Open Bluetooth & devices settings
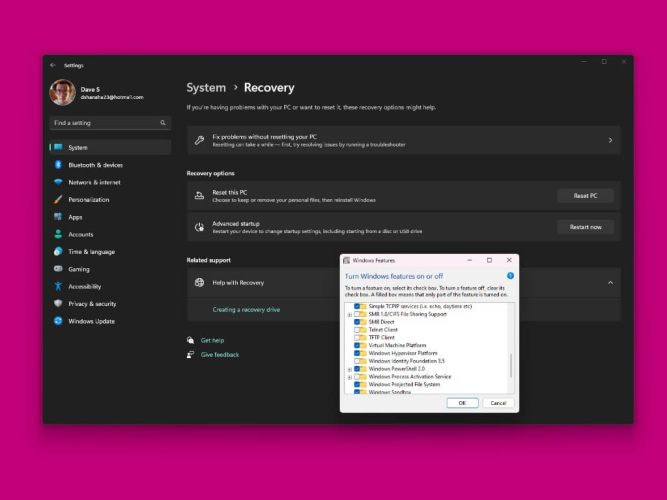The width and height of the screenshot is (667, 500). [x=110, y=165]
